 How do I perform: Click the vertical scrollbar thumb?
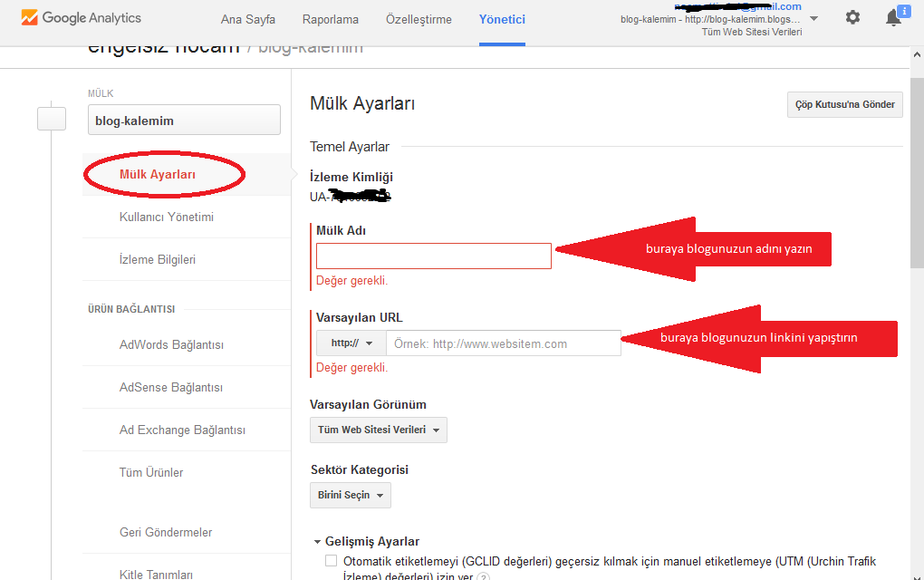click(x=917, y=171)
